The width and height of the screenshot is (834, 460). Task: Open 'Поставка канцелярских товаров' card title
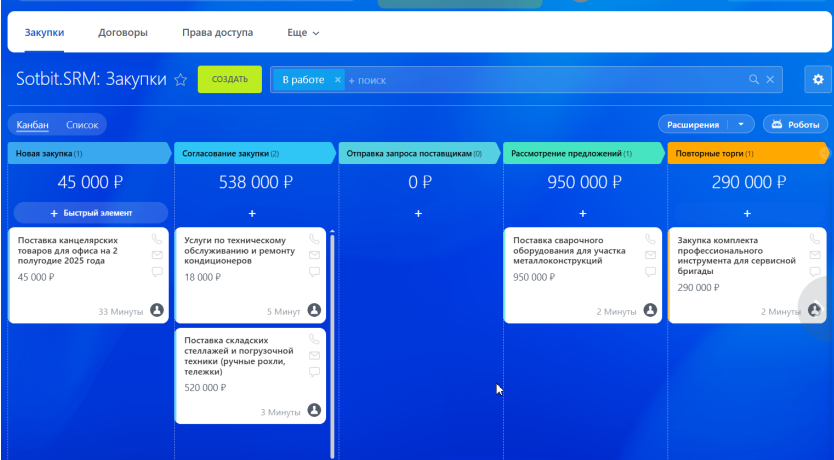tap(68, 250)
